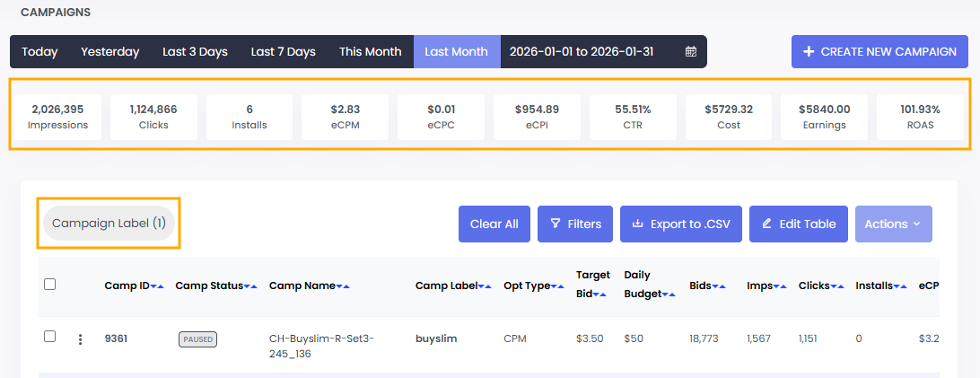Click sort arrows beside Camp ID
Image resolution: width=980 pixels, height=378 pixels.
click(x=157, y=286)
